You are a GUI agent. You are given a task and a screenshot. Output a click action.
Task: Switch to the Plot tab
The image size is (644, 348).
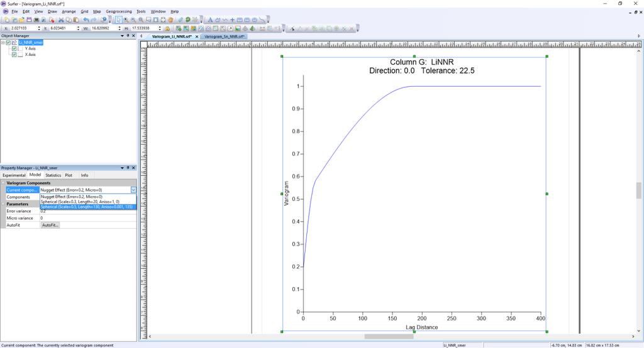pyautogui.click(x=69, y=175)
